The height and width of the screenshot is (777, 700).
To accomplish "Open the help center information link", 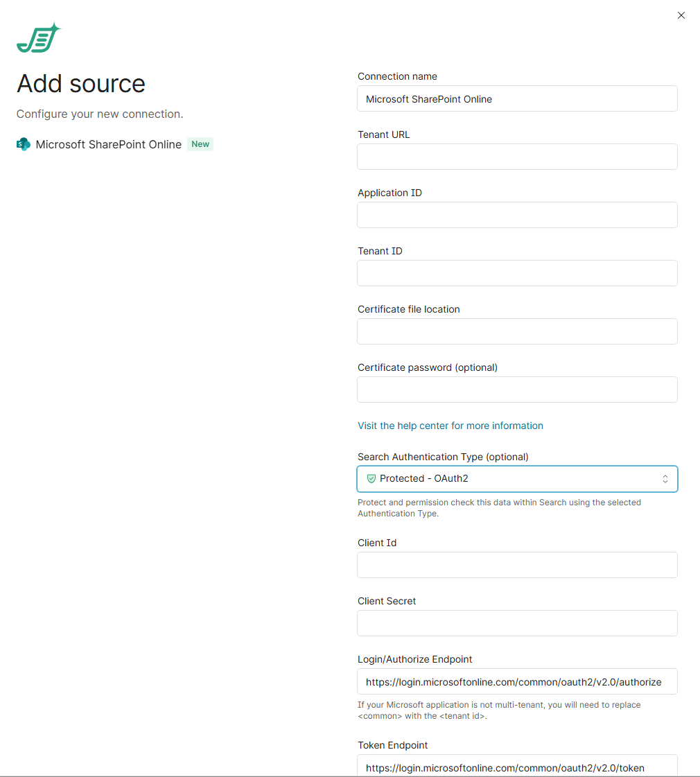I will [x=450, y=426].
